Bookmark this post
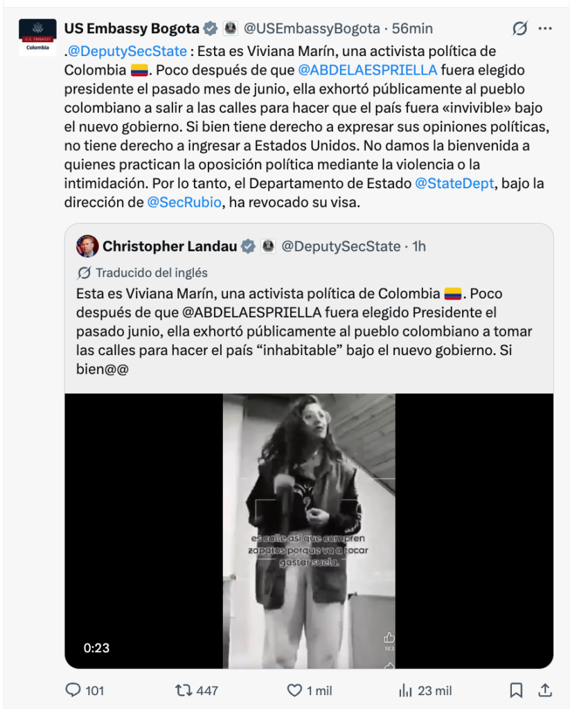Viewport: 588px width, 709px height. coord(516,690)
